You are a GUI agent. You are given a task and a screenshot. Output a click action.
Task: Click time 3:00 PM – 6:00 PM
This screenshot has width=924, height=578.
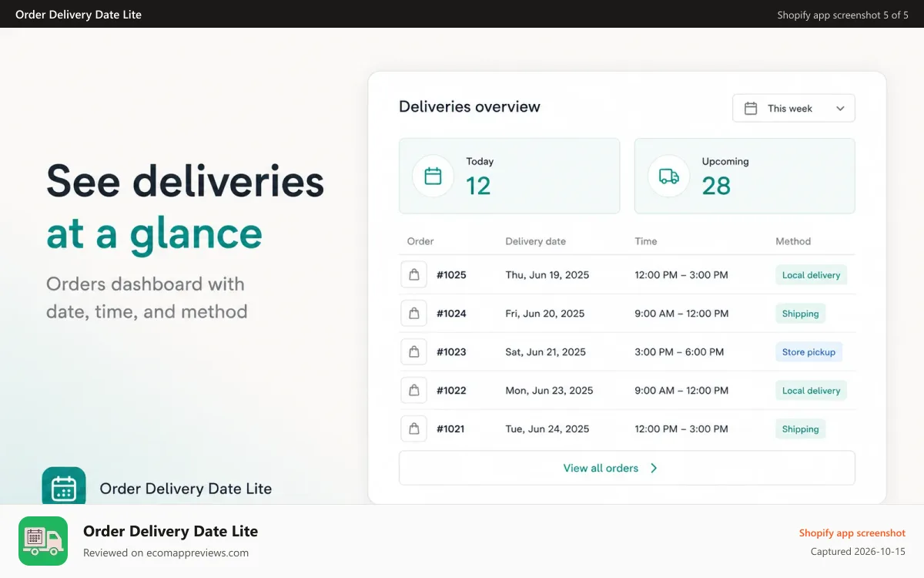click(x=679, y=352)
